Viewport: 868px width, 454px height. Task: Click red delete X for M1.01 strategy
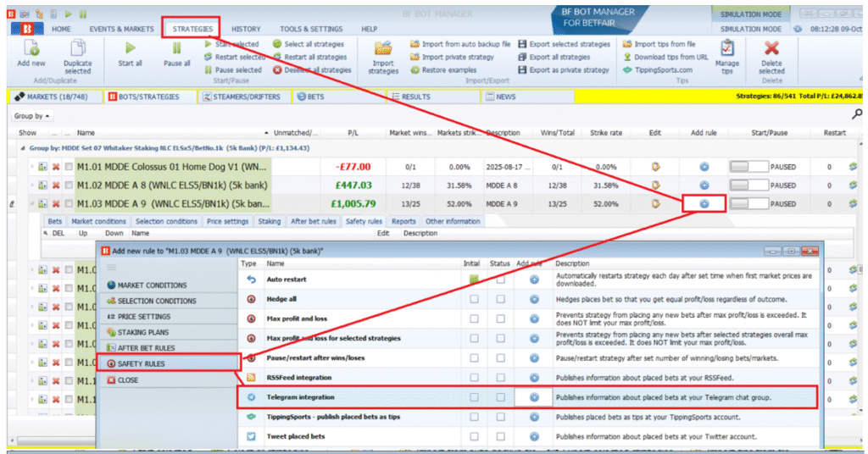[56, 167]
